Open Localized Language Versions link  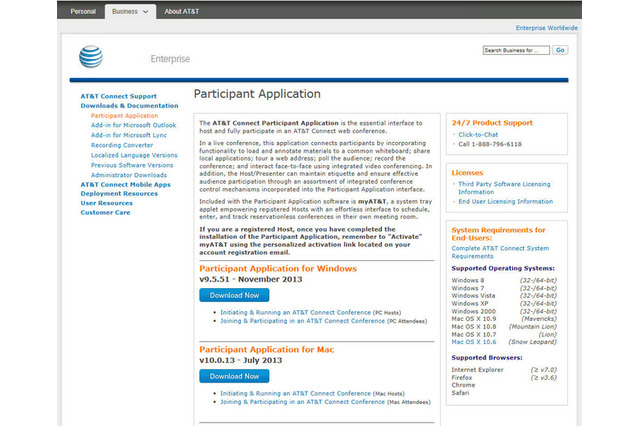(x=134, y=155)
